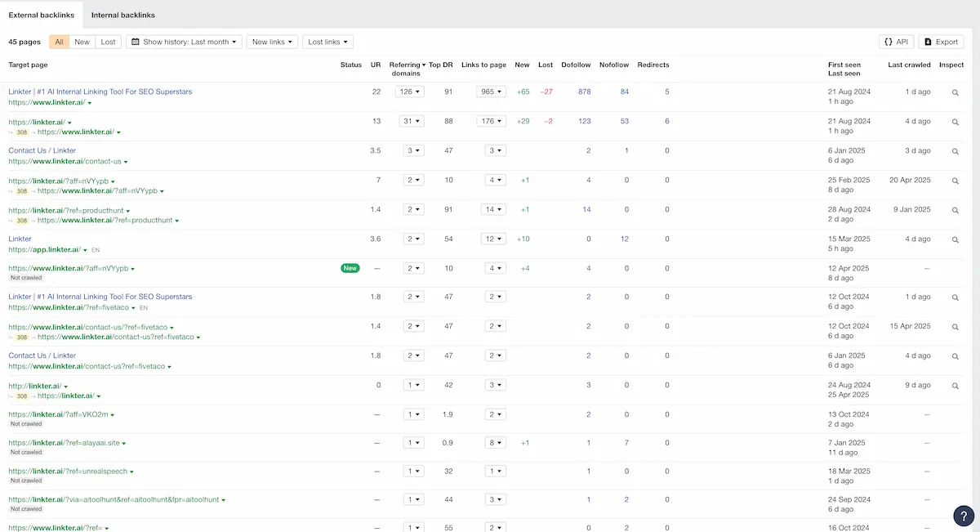Image resolution: width=980 pixels, height=532 pixels.
Task: Inspect the contact-us/?ref=fivetaco redirect row
Action: click(955, 327)
